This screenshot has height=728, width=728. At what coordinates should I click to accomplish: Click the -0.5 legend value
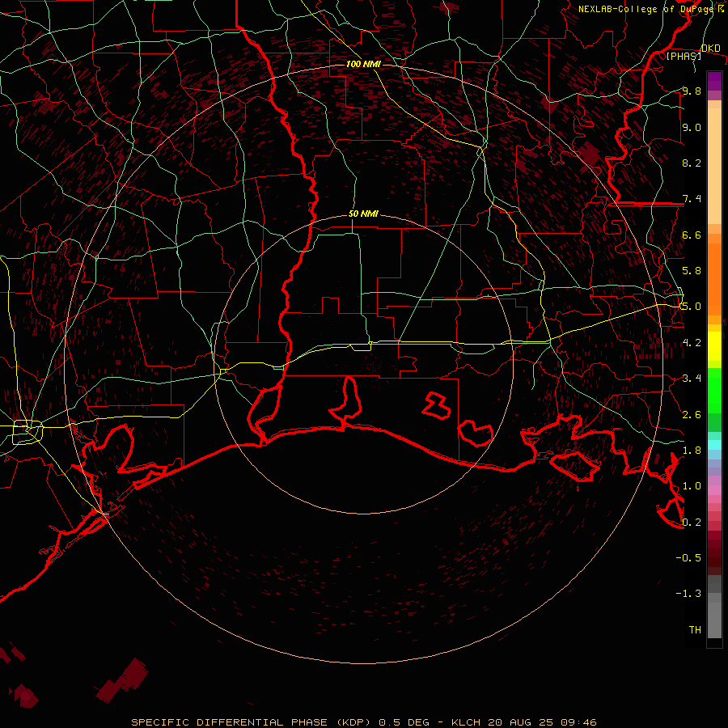coord(688,558)
